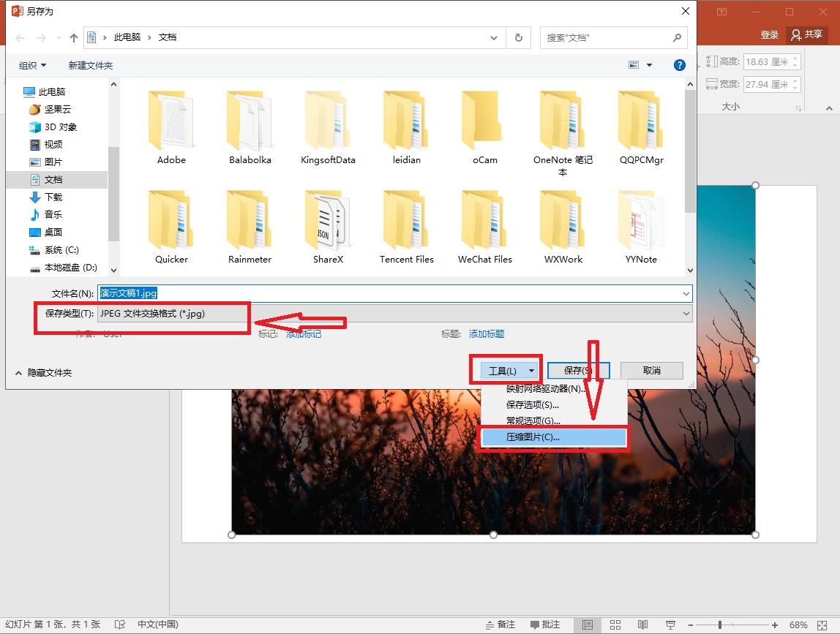Image resolution: width=840 pixels, height=634 pixels.
Task: Open the YYNote folder
Action: [641, 227]
